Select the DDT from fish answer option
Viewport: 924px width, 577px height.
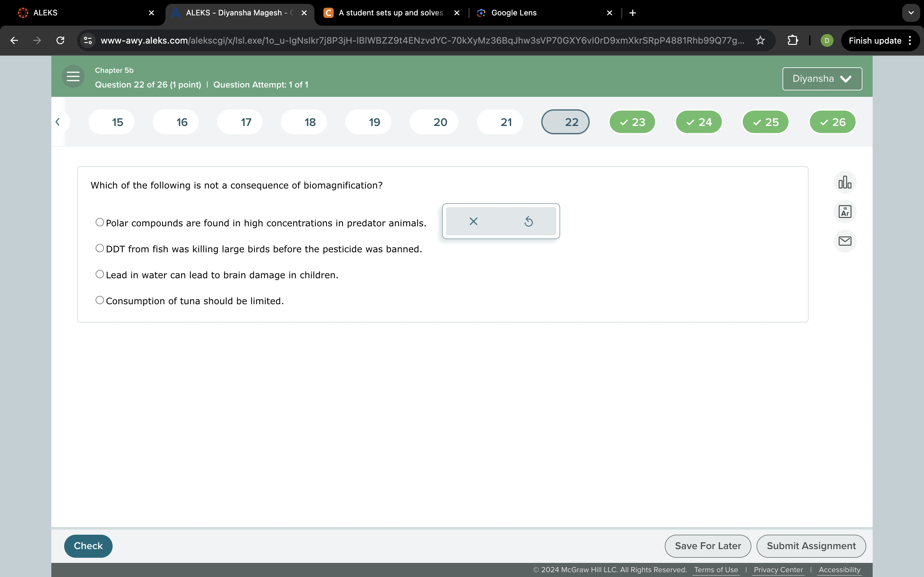[x=99, y=248]
